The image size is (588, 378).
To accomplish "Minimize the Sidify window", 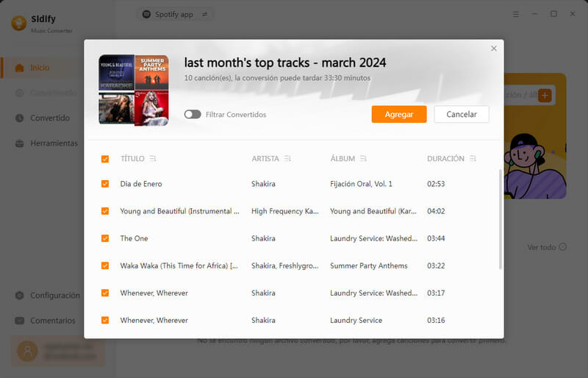I will pyautogui.click(x=535, y=14).
